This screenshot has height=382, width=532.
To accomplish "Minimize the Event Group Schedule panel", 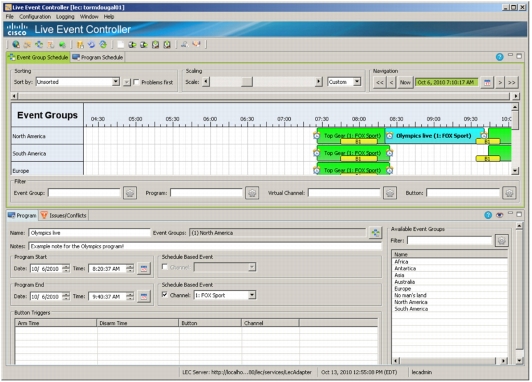I will [510, 55].
